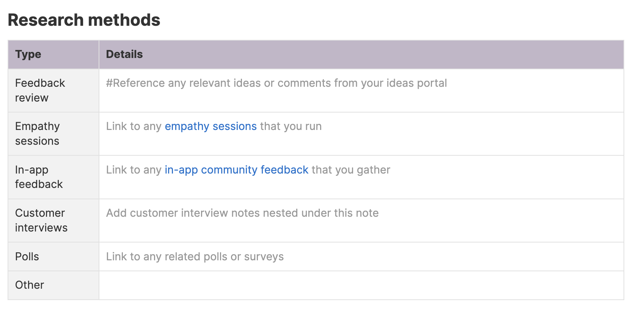Click the empty Details cell beside 'Other'

click(x=360, y=285)
